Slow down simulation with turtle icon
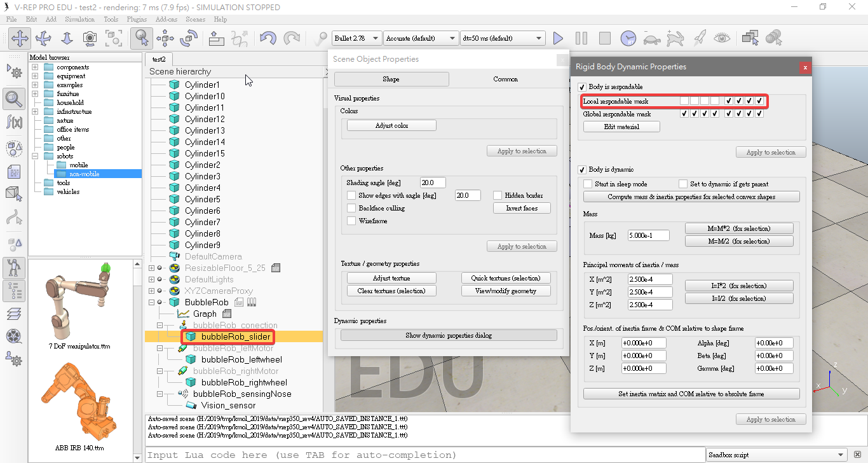Screen dimensions: 868x463 (x=651, y=38)
